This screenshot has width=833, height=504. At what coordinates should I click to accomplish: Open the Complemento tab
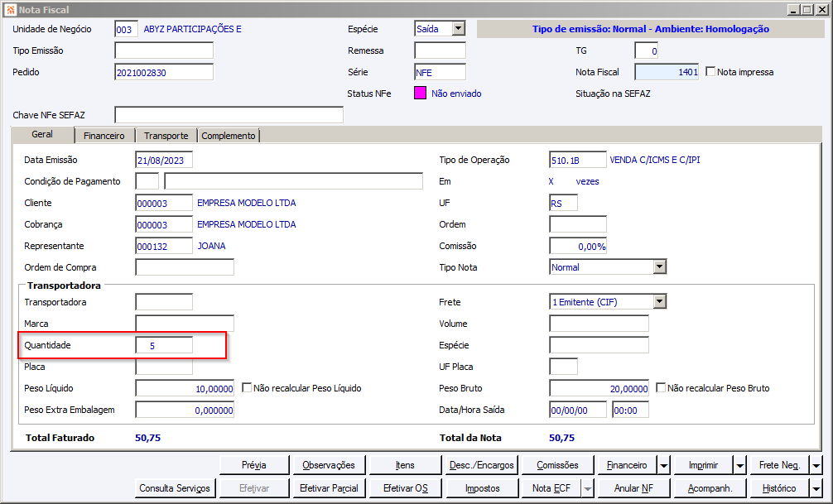229,136
